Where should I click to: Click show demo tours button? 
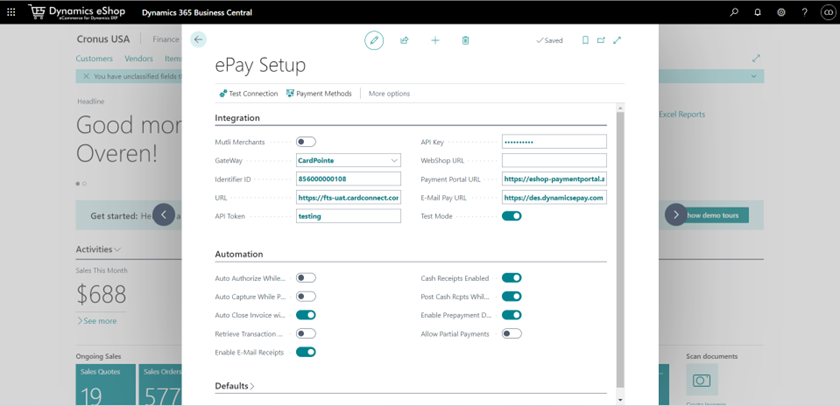tap(716, 215)
